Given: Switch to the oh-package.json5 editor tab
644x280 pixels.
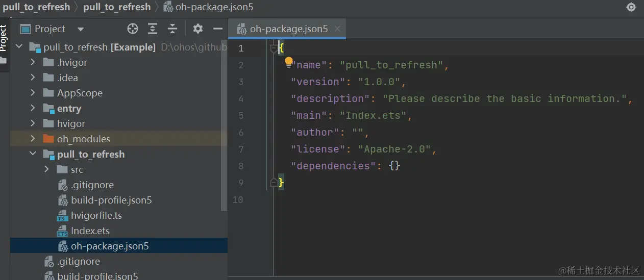Looking at the screenshot, I should click(287, 29).
